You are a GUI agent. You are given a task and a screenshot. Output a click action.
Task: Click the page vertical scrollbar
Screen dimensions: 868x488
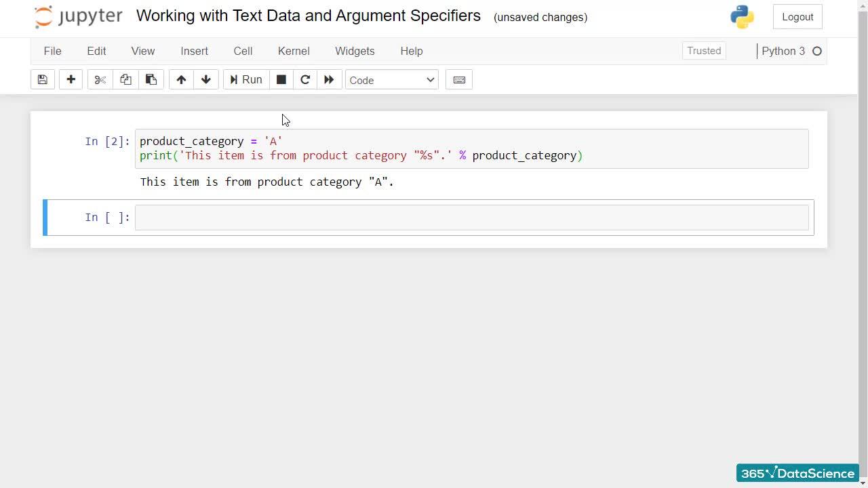coord(863,244)
